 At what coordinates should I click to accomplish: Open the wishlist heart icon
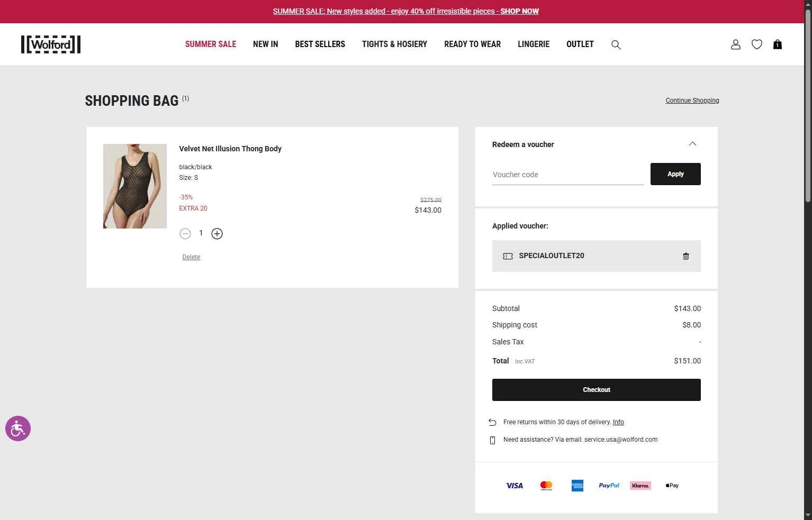757,44
